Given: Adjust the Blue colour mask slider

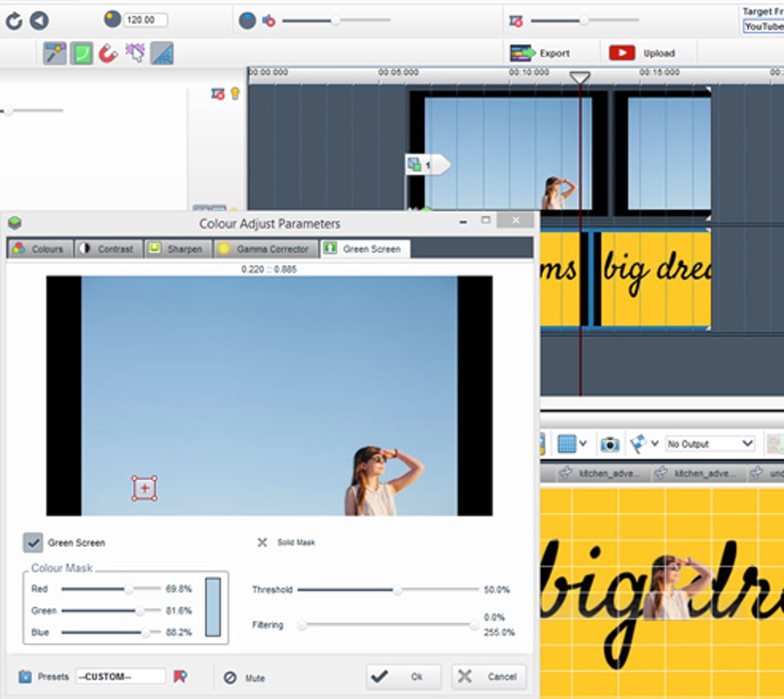Looking at the screenshot, I should click(x=145, y=632).
